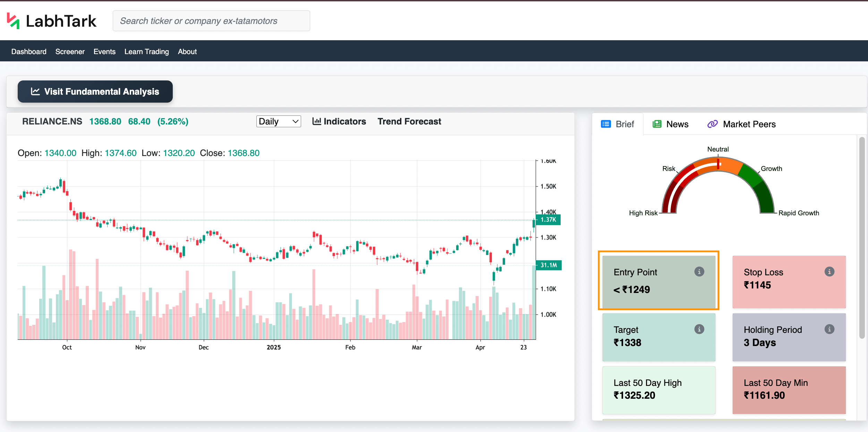Click the LabhTark brand name

pos(61,21)
